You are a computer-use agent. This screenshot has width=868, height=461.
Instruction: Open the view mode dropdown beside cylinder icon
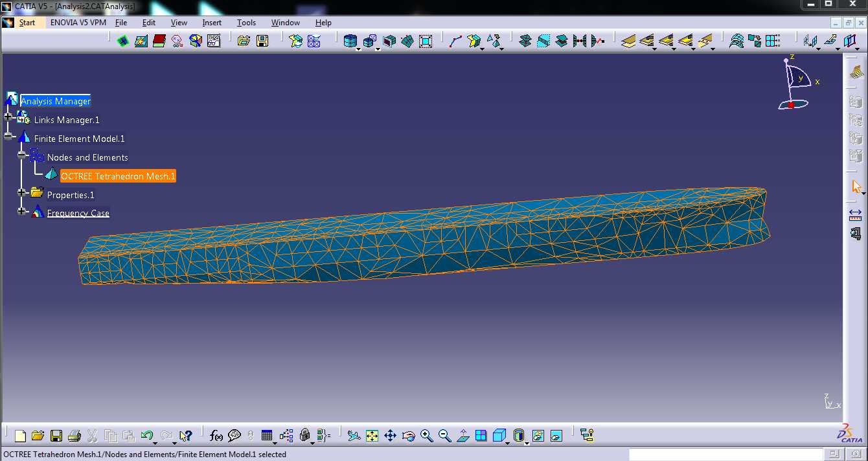point(527,444)
